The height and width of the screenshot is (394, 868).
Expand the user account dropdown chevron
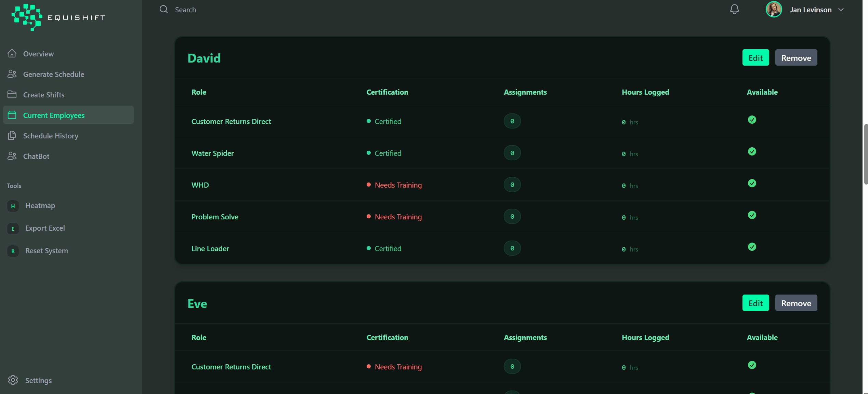tap(841, 10)
